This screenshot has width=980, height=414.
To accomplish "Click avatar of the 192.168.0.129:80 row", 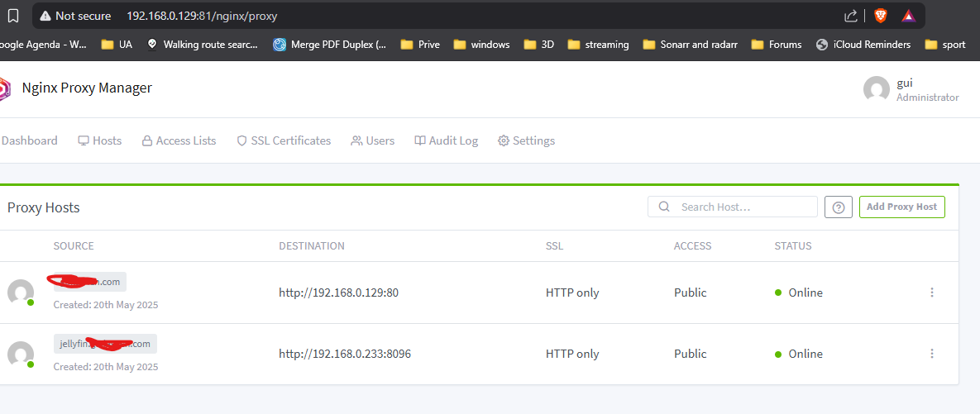I will point(20,293).
